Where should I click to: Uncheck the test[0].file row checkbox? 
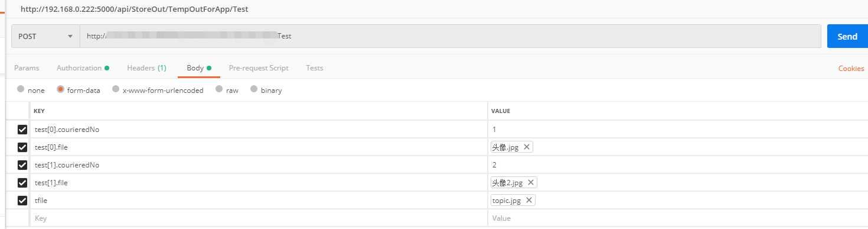[22, 147]
